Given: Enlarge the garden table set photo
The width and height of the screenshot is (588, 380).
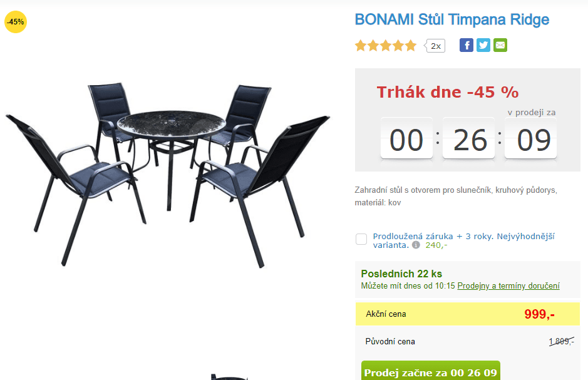Looking at the screenshot, I should pos(168,174).
